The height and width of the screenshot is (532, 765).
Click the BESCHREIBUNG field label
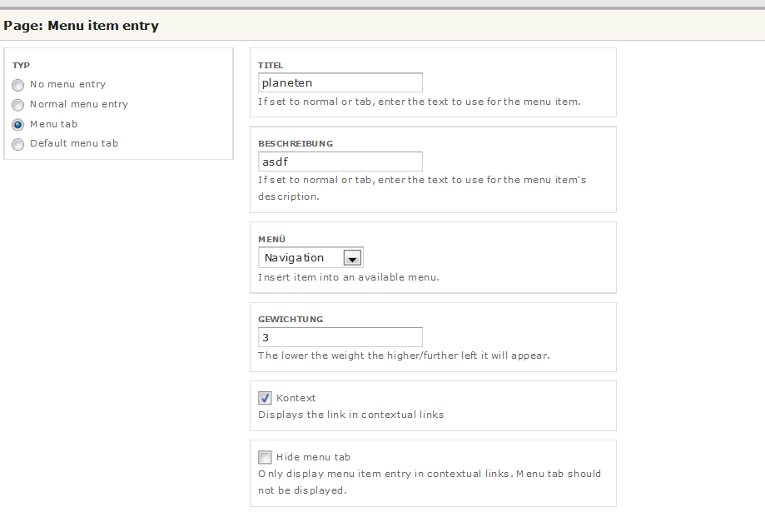coord(296,144)
